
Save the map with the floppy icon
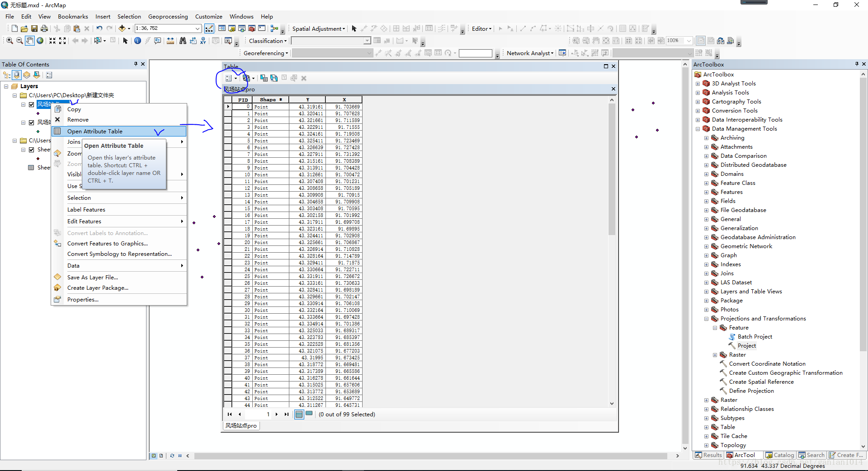coord(34,28)
